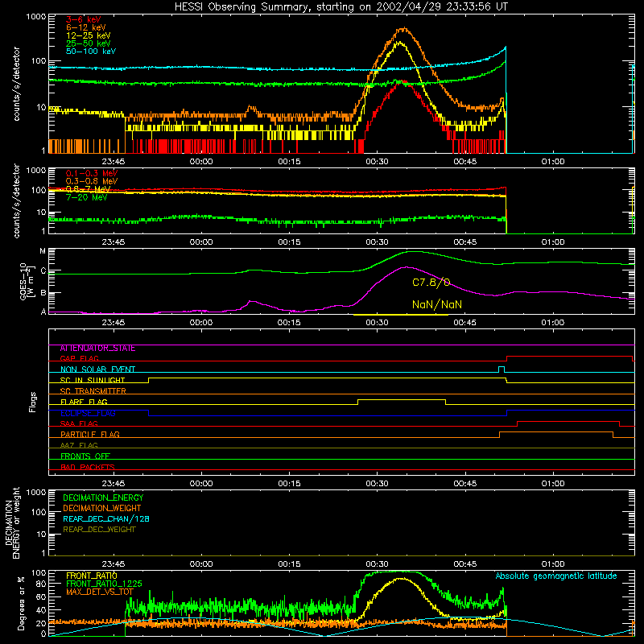644x644 pixels.
Task: Click the SC_TRANSMITTER flag label
Action: [x=93, y=390]
